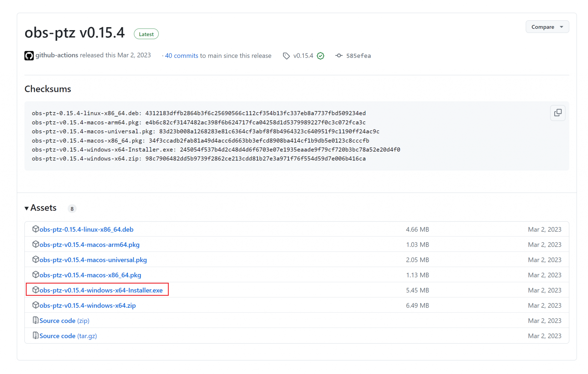
Task: Click package icon of linux .deb asset
Action: tap(36, 229)
